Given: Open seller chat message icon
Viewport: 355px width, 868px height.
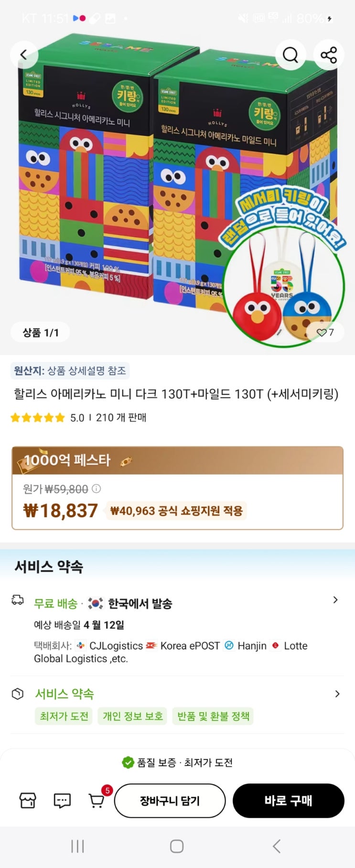Looking at the screenshot, I should pyautogui.click(x=62, y=801).
